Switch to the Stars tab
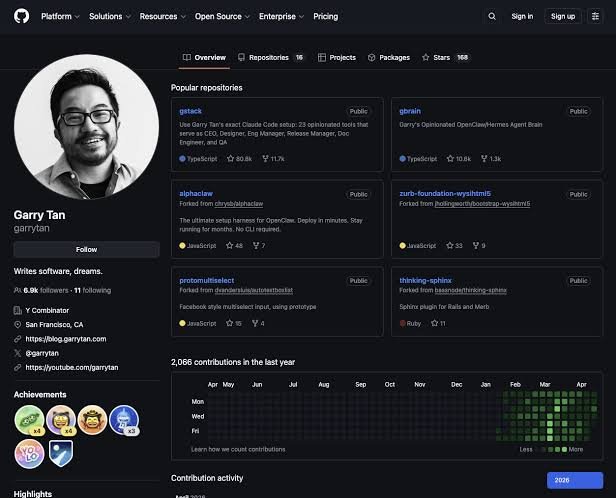Viewport: 616px width, 498px height. [x=445, y=57]
